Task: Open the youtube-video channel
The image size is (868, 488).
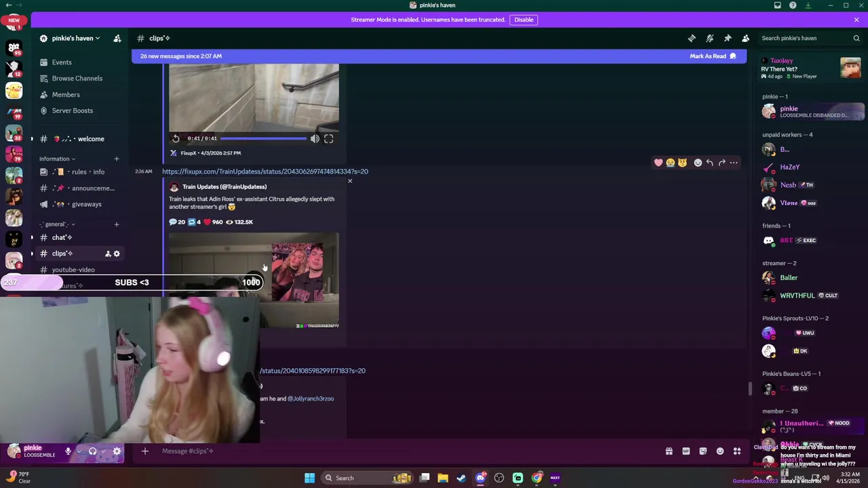Action: tap(80, 270)
